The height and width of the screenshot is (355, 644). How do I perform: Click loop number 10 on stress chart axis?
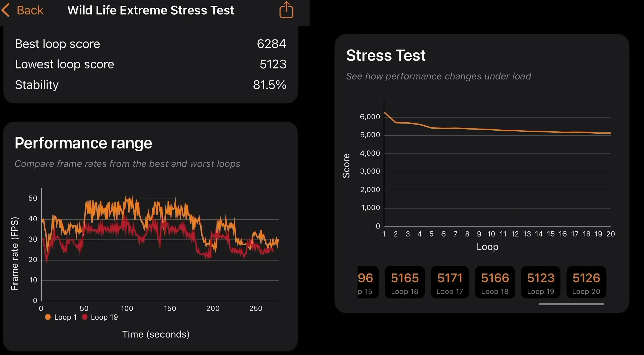tap(491, 234)
